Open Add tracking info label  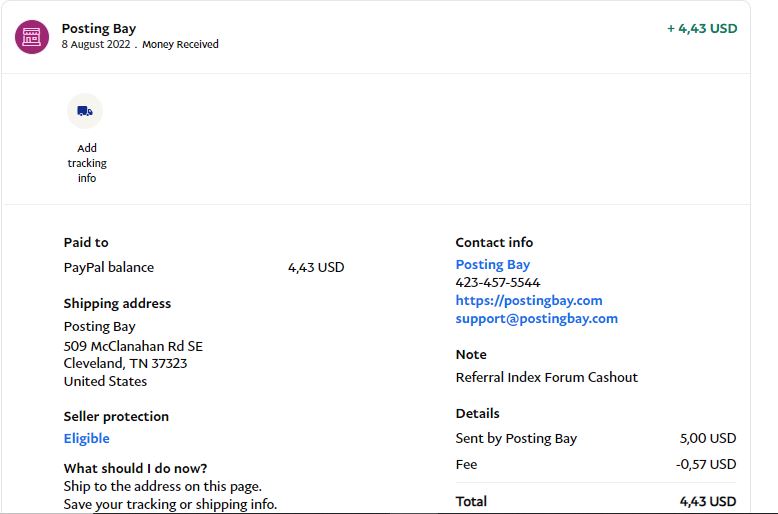pyautogui.click(x=87, y=163)
